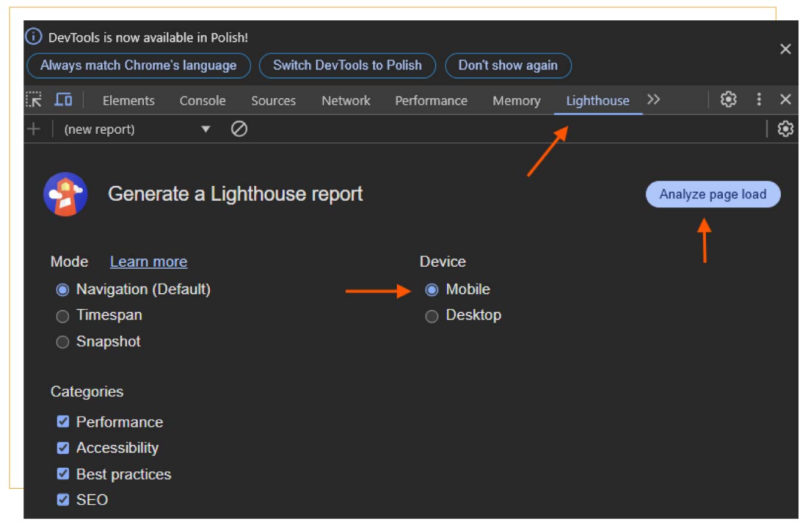Click Always match Chrome's language
Screen dimensions: 812x530
pyautogui.click(x=138, y=65)
